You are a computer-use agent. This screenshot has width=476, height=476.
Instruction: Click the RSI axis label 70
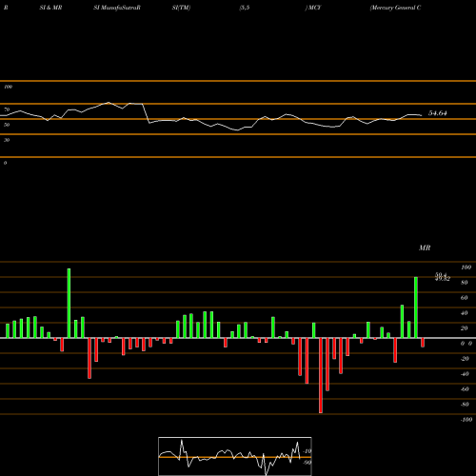click(7, 109)
